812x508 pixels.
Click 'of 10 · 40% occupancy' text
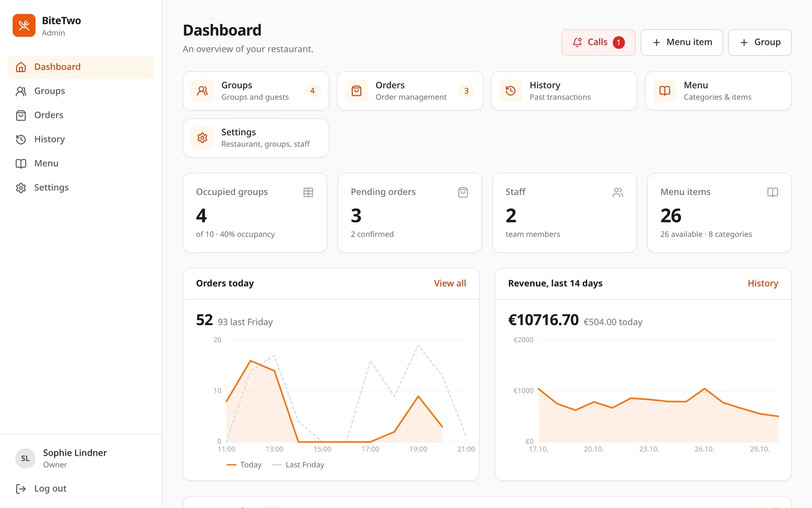point(235,234)
